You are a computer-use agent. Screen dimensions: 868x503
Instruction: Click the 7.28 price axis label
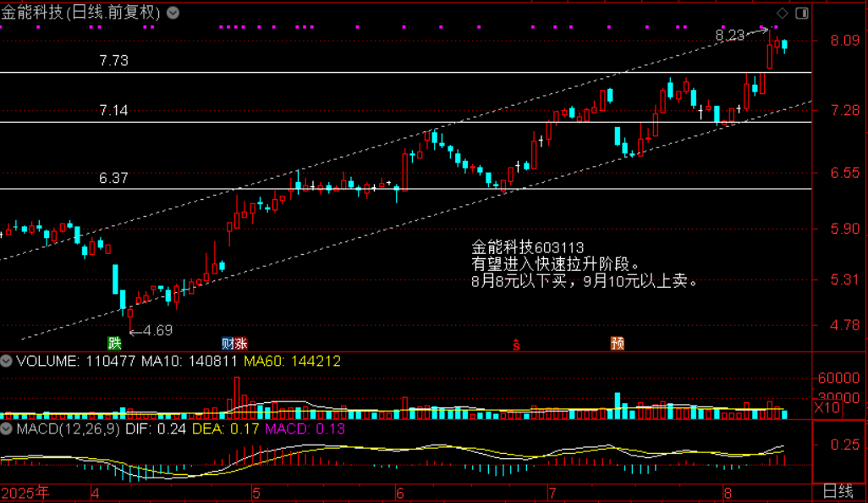pos(845,110)
